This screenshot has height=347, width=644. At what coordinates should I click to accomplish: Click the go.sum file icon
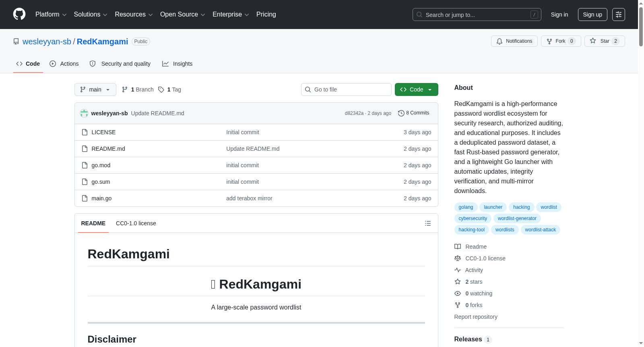tap(85, 182)
